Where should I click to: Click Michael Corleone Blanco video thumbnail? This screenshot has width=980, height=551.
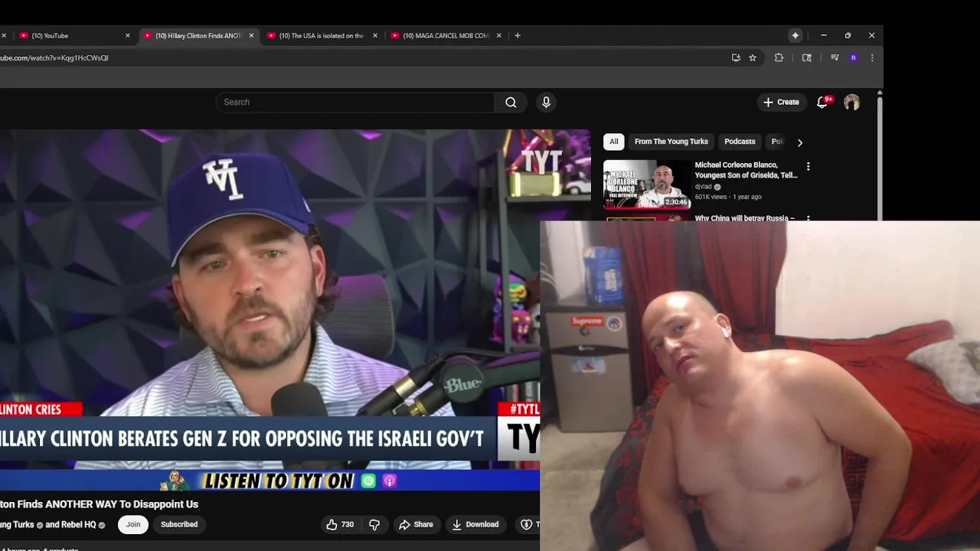(647, 184)
